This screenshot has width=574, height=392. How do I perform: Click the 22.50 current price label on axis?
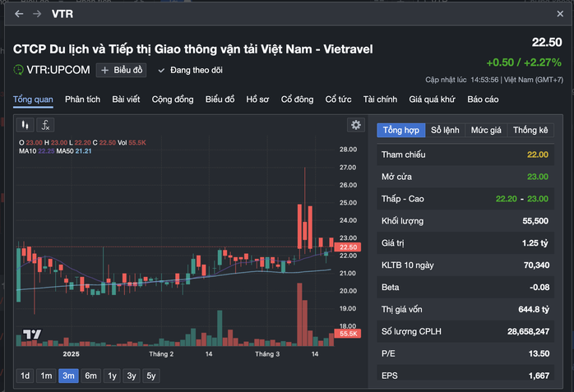point(348,247)
